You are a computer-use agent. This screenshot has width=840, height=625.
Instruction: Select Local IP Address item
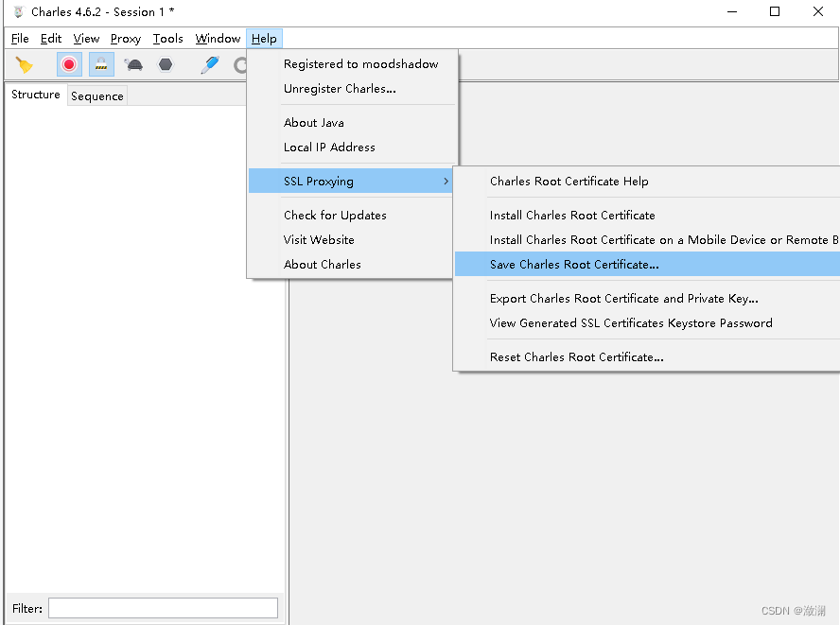(x=353, y=148)
